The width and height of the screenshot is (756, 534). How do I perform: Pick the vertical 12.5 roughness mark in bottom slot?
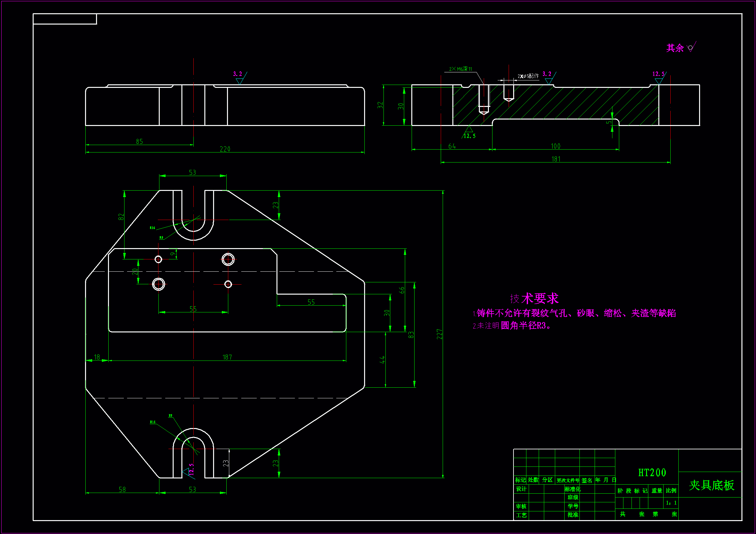(x=189, y=471)
